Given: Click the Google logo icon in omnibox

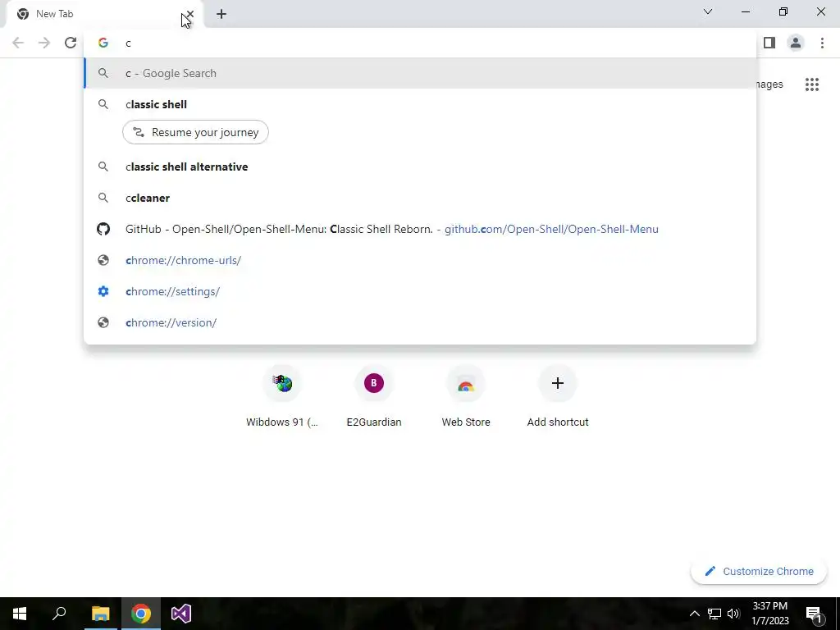Looking at the screenshot, I should click(103, 43).
